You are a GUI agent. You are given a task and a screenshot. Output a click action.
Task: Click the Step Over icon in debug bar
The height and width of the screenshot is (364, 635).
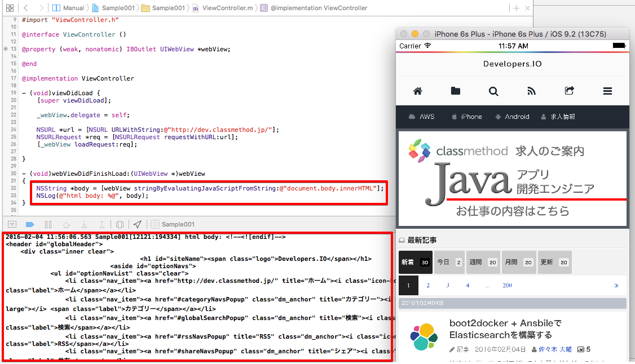click(67, 224)
